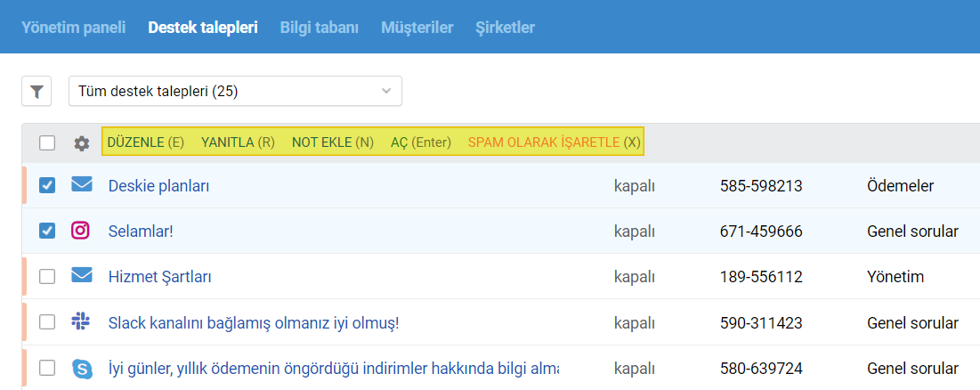Click the Instagram icon beside Selamlar!
Viewport: 980px width, 390px height.
click(x=81, y=230)
